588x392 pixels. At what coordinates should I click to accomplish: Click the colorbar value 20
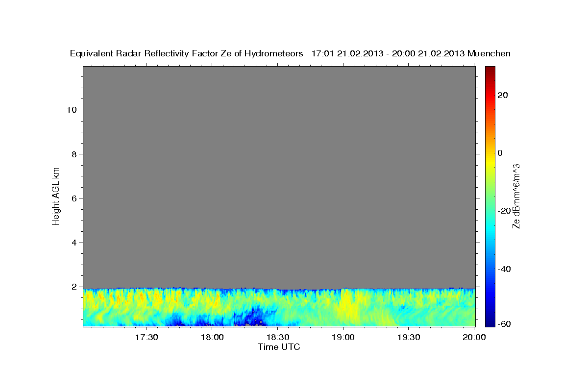coord(502,95)
